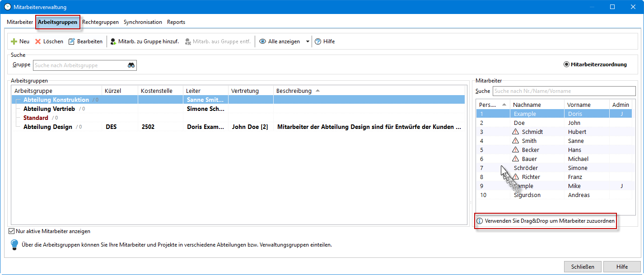644x275 pixels.
Task: Select the Mitarbeiterzuordnung radio button
Action: pyautogui.click(x=567, y=64)
